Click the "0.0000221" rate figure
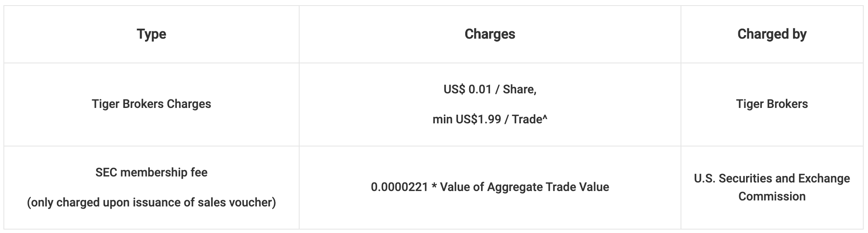Image resolution: width=868 pixels, height=233 pixels. click(399, 187)
